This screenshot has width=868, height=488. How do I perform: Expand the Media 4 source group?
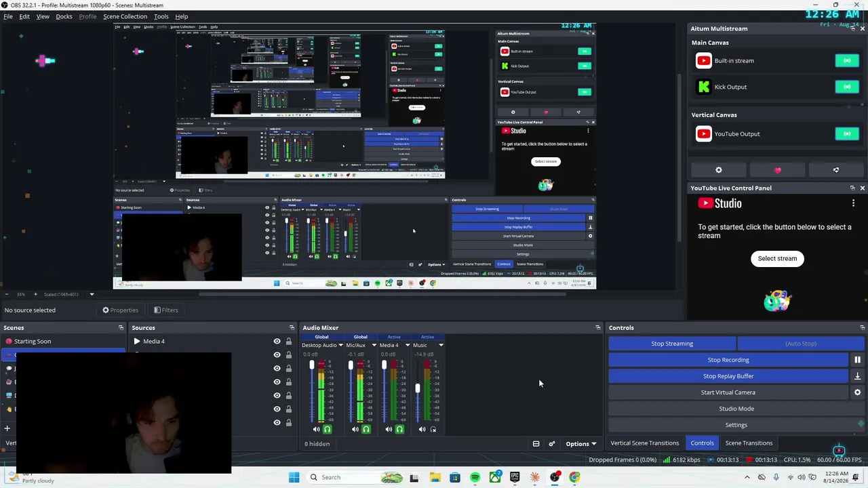pos(137,342)
